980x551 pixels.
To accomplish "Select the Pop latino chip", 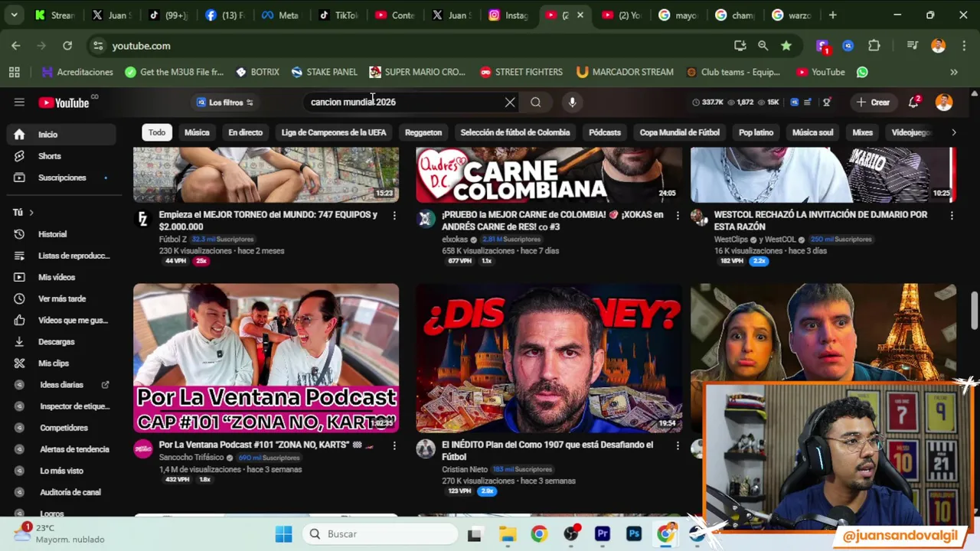I will click(756, 132).
